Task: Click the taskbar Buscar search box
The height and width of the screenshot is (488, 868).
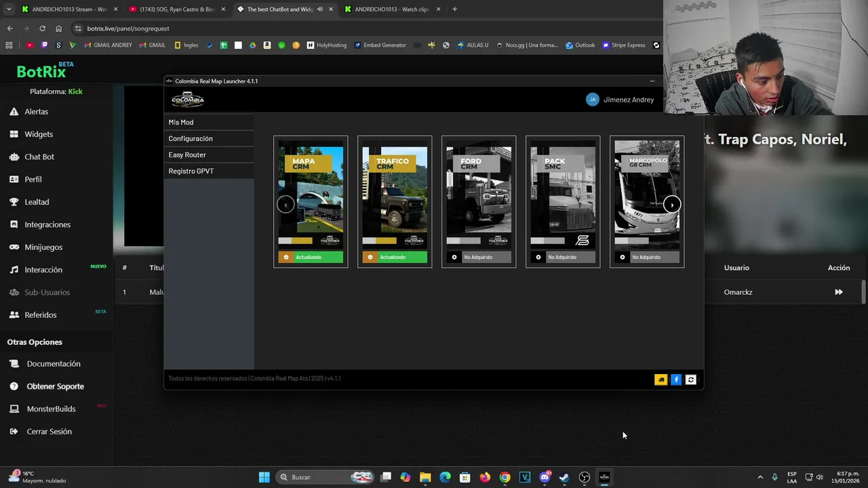Action: (x=325, y=477)
